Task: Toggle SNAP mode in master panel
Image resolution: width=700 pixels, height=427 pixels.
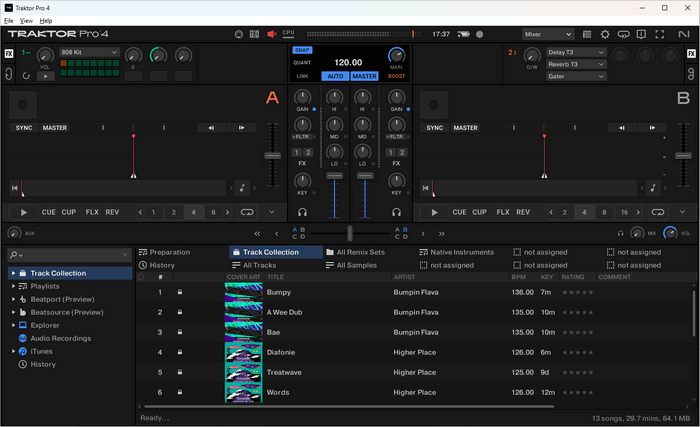Action: 302,49
